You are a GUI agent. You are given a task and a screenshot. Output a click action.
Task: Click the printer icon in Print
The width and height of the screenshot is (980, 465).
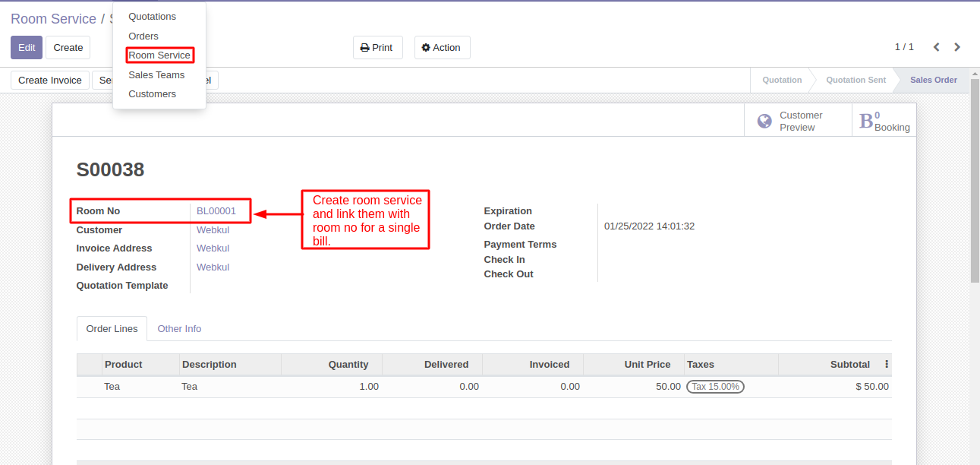tap(364, 48)
